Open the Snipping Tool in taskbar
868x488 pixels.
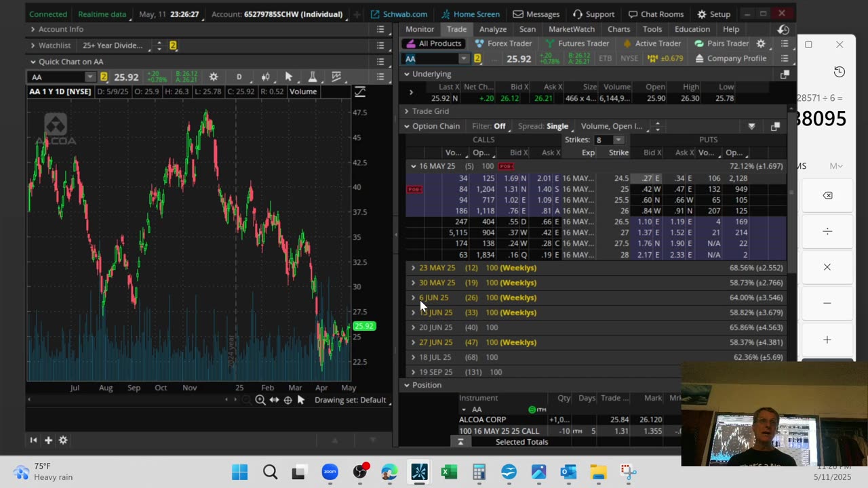coord(628,472)
